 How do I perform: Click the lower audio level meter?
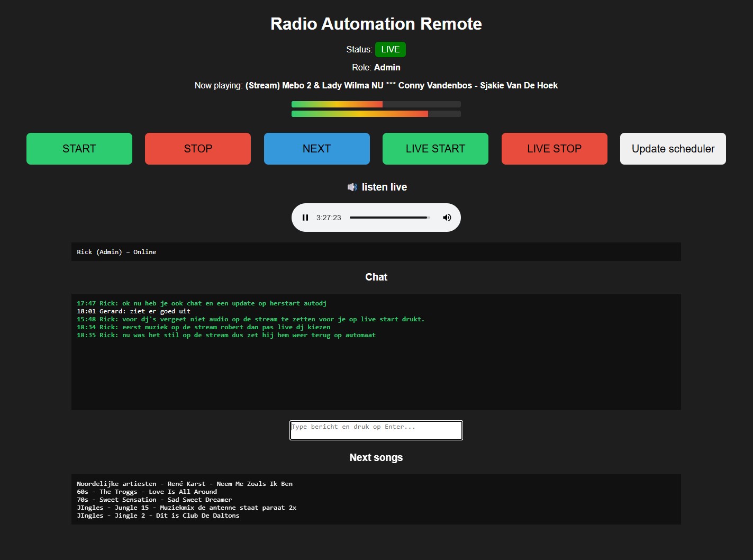[376, 114]
